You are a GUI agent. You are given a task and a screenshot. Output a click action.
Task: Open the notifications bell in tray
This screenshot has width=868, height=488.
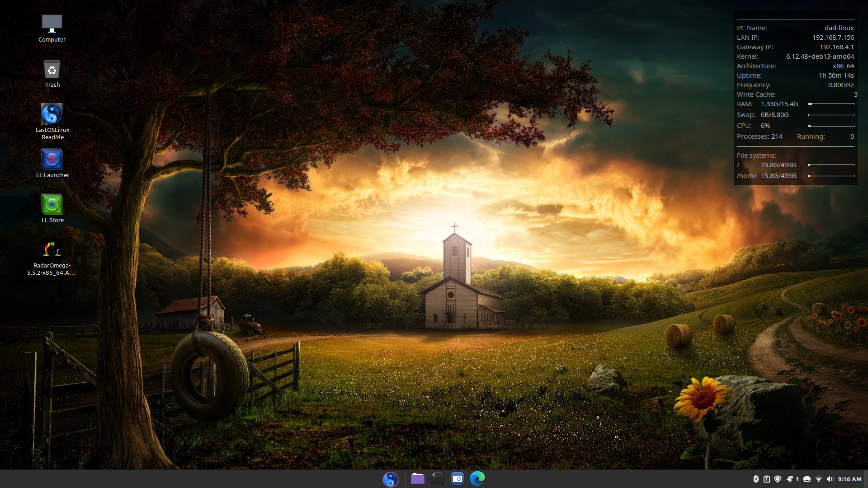pyautogui.click(x=790, y=479)
